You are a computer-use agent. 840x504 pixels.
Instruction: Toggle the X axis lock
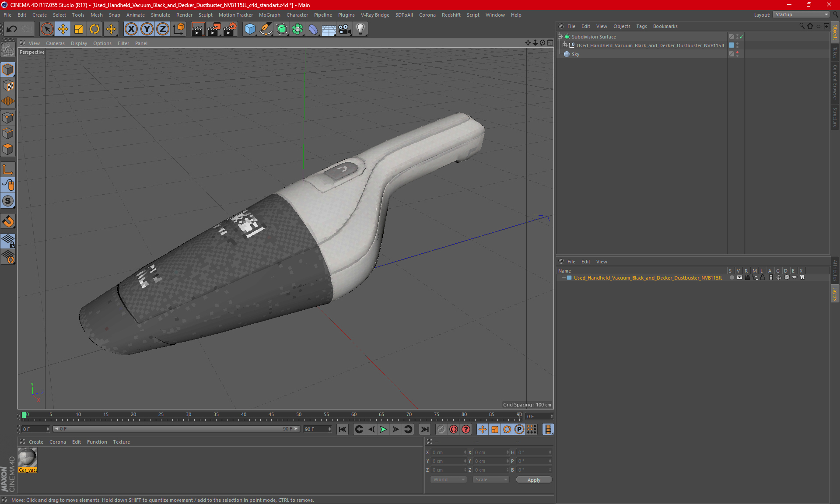(x=131, y=29)
